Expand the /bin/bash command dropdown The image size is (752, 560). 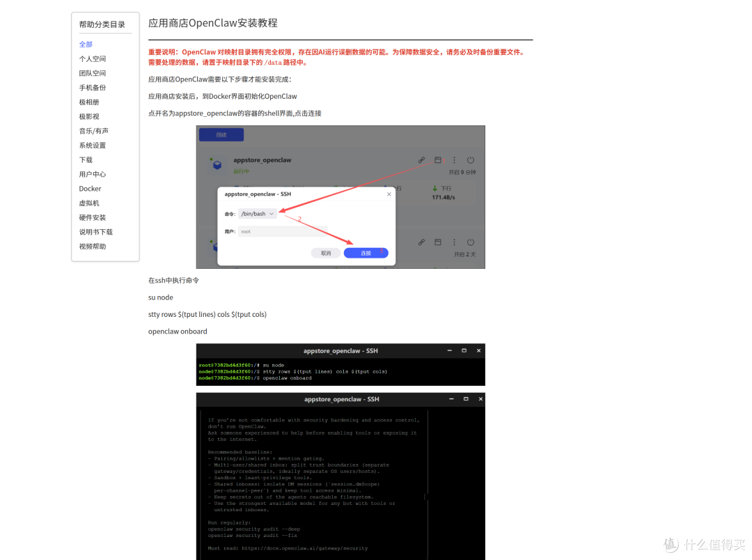(x=258, y=214)
